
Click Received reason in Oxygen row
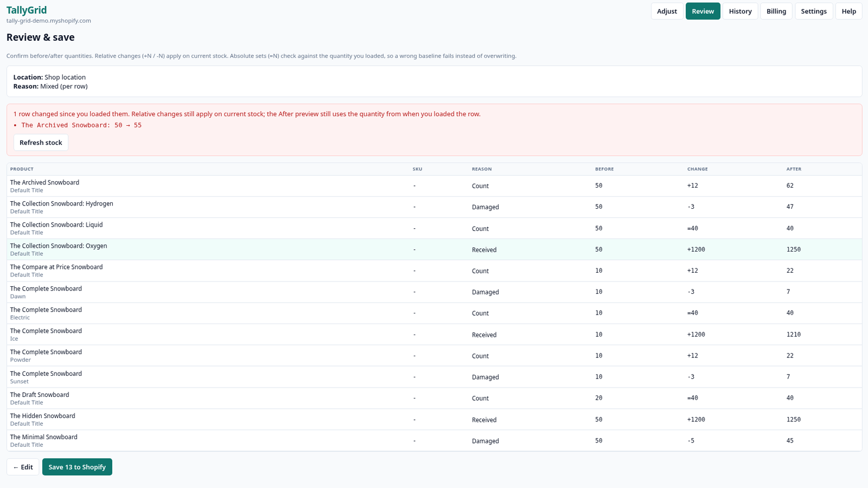point(484,250)
